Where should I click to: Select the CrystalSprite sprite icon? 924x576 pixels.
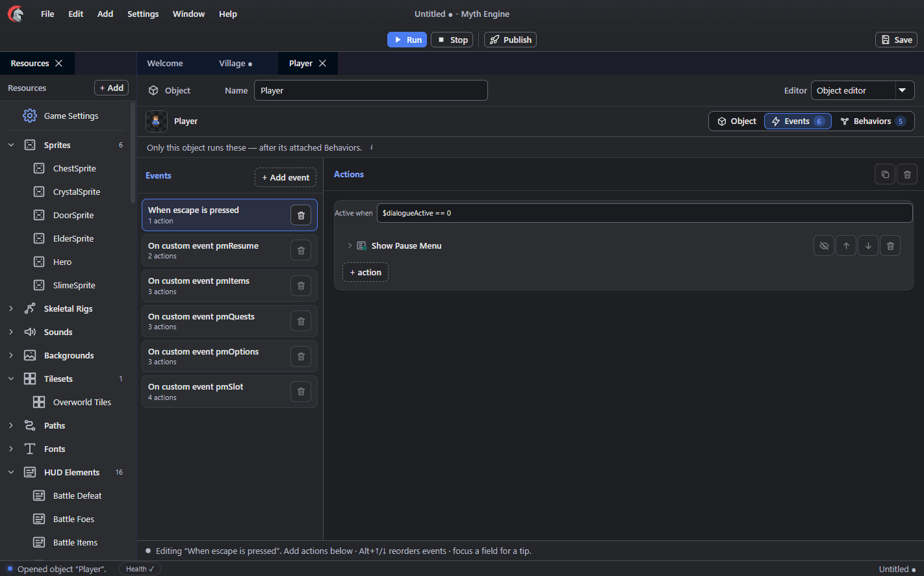(x=39, y=192)
